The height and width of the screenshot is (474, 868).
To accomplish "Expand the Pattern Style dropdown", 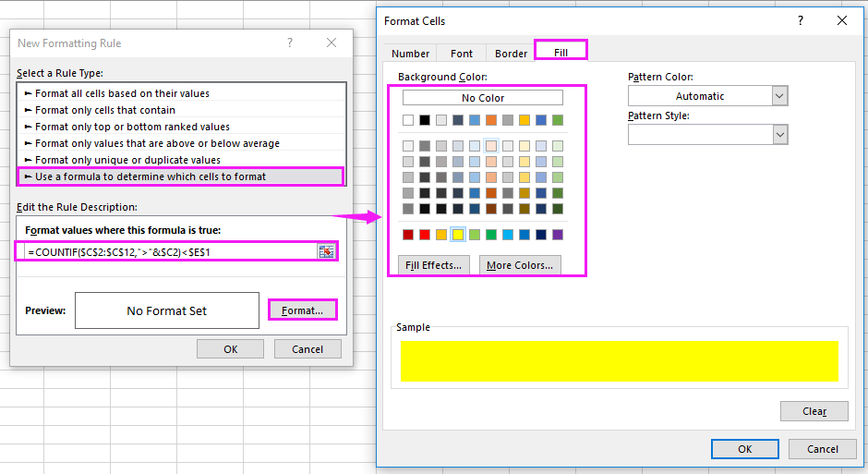I will 779,135.
